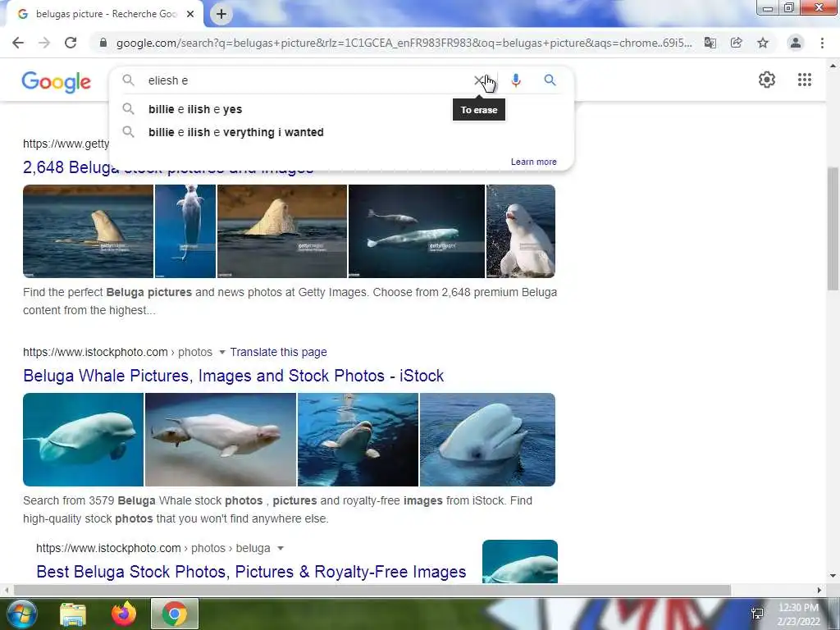Click the padlock site info icon

103,43
